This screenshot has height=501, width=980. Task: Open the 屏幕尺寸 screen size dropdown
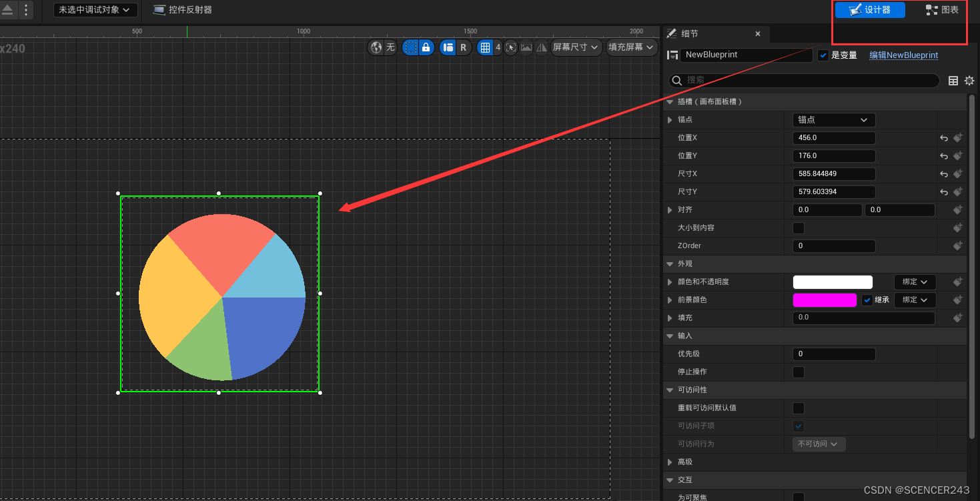click(576, 47)
